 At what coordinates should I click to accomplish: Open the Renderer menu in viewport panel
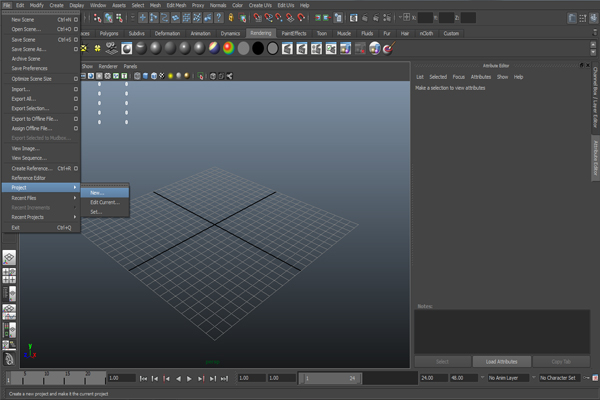pyautogui.click(x=108, y=66)
